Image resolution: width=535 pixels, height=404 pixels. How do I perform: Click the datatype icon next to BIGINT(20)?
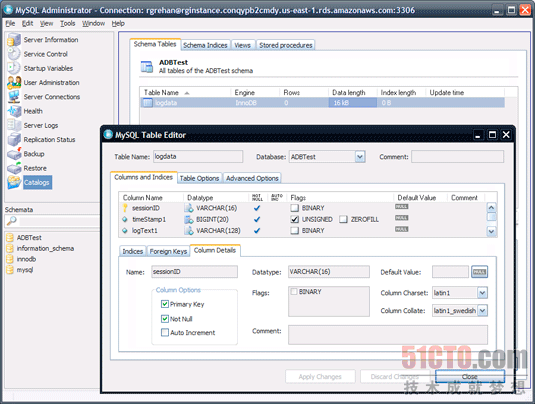[189, 219]
